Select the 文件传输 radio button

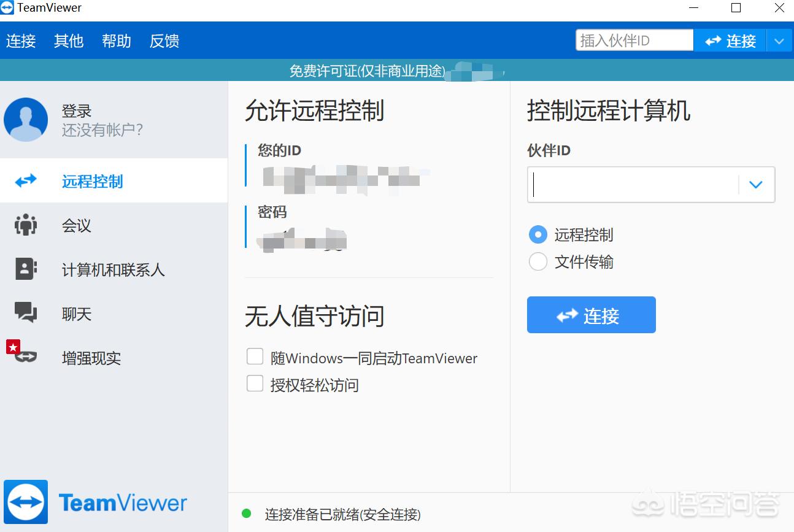coord(538,261)
